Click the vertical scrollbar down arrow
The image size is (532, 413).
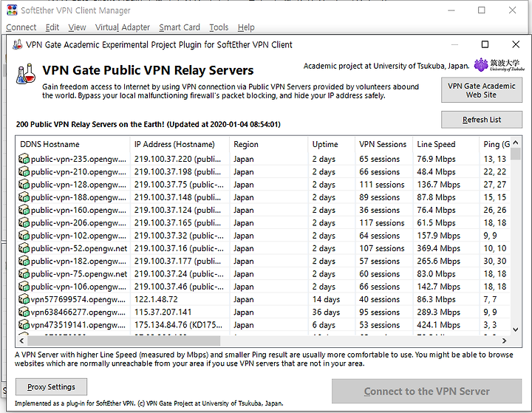coord(516,330)
